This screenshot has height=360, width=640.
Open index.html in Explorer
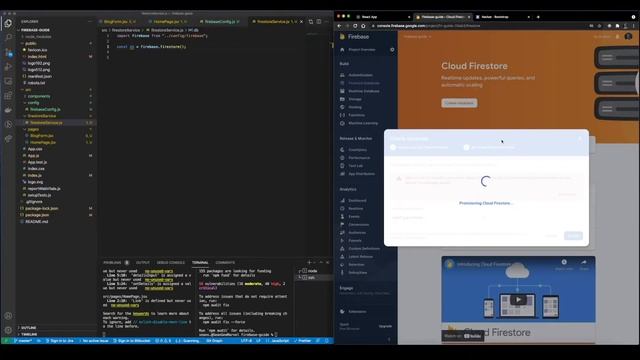point(37,56)
